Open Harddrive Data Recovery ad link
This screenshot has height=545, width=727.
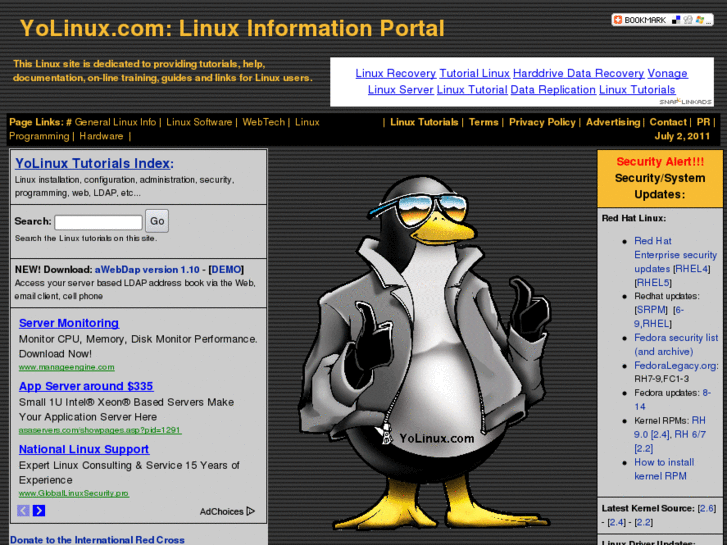pos(578,73)
